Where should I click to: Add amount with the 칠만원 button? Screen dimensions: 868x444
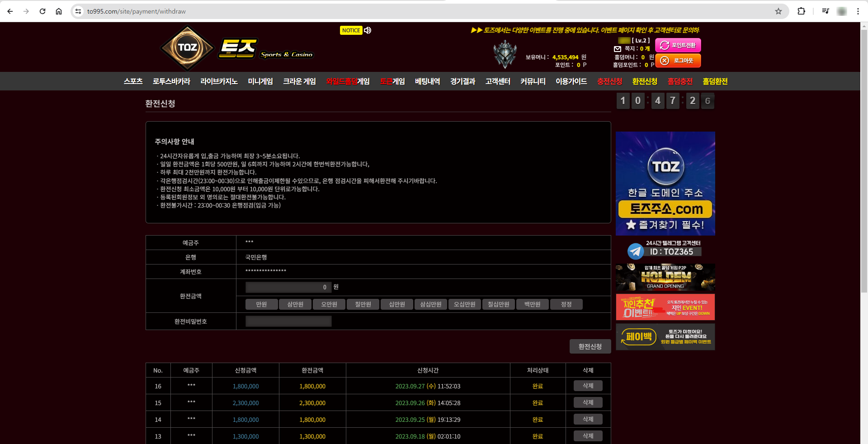(x=363, y=304)
